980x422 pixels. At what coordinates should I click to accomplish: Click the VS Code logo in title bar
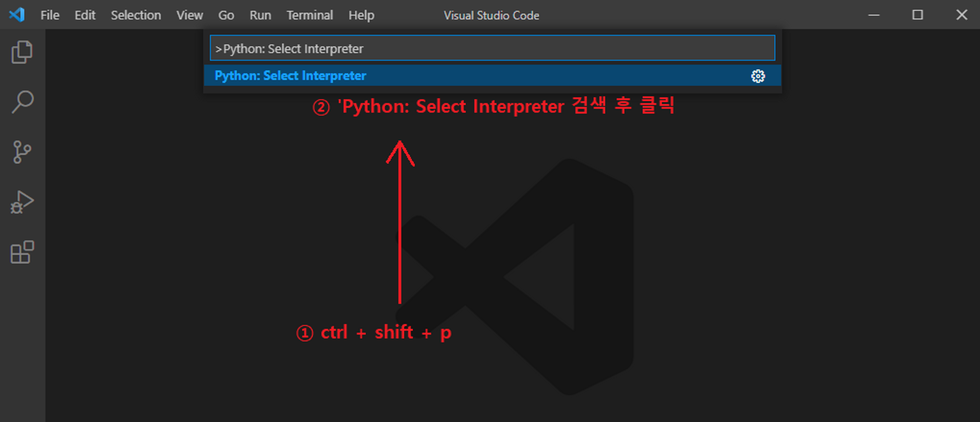click(x=17, y=15)
